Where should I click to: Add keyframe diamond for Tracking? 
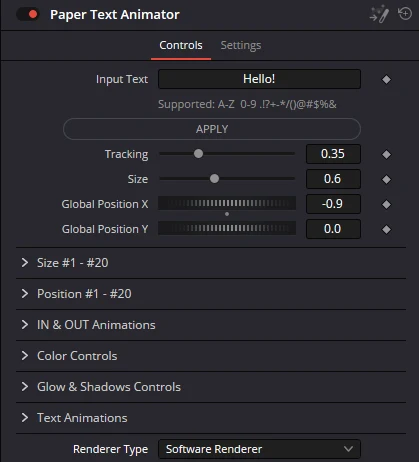(386, 154)
